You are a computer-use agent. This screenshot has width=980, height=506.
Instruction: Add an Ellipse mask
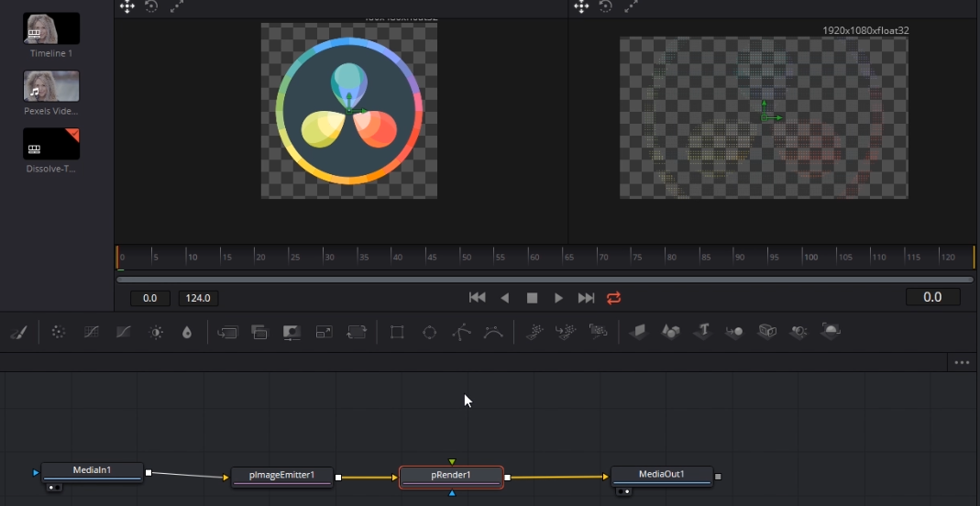pyautogui.click(x=429, y=332)
